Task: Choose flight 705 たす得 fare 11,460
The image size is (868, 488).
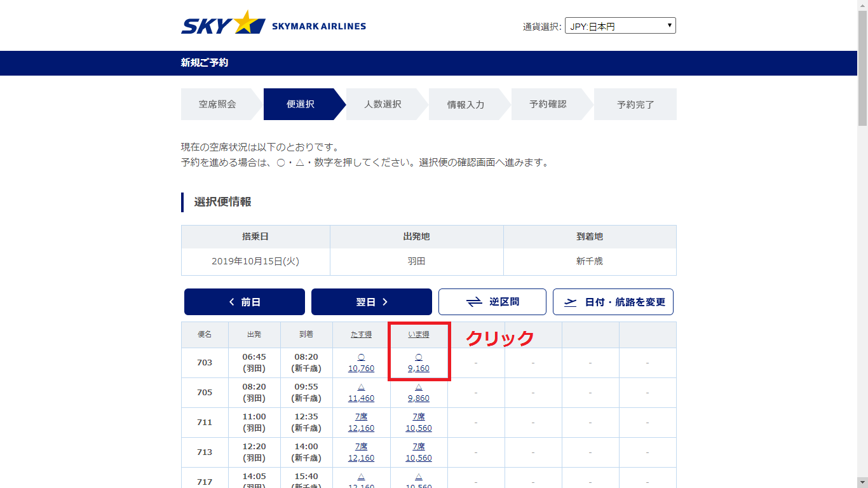Action: [x=361, y=398]
